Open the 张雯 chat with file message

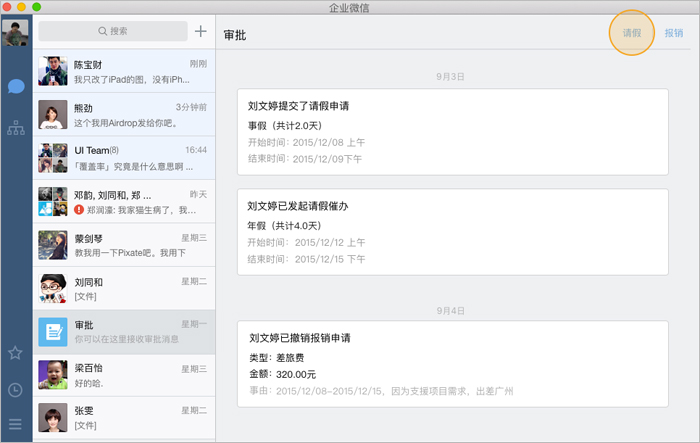[x=124, y=419]
